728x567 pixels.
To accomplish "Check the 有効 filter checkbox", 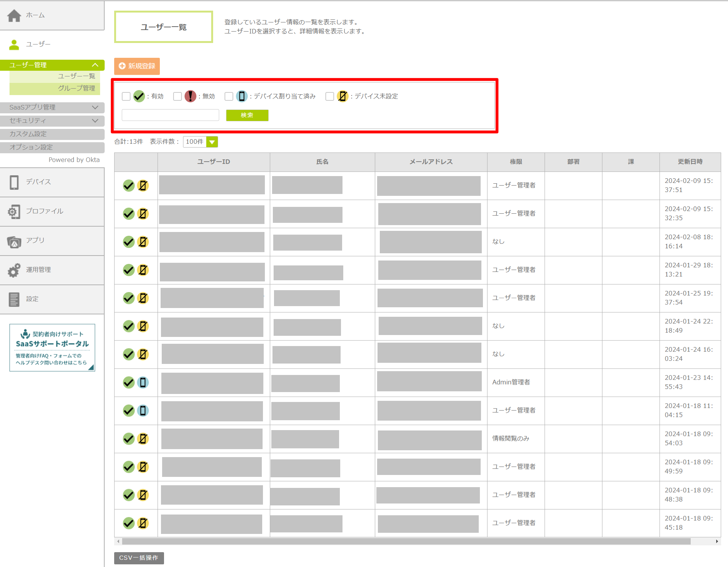I will (x=126, y=97).
